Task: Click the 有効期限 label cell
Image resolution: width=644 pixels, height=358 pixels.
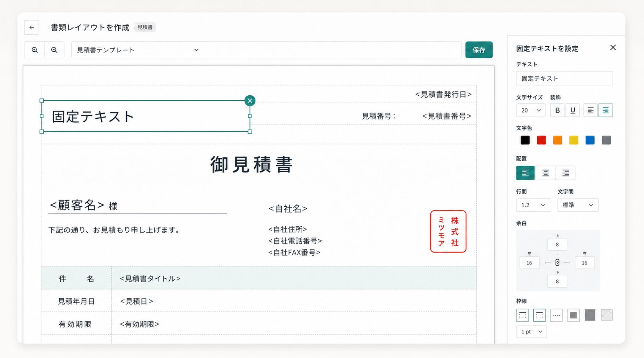Action: 76,324
